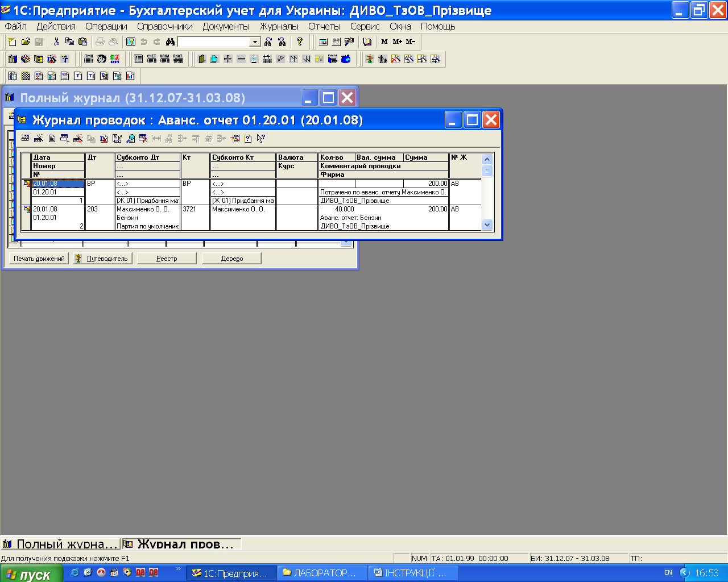
Task: Click the bar chart report icon
Action: [x=130, y=76]
